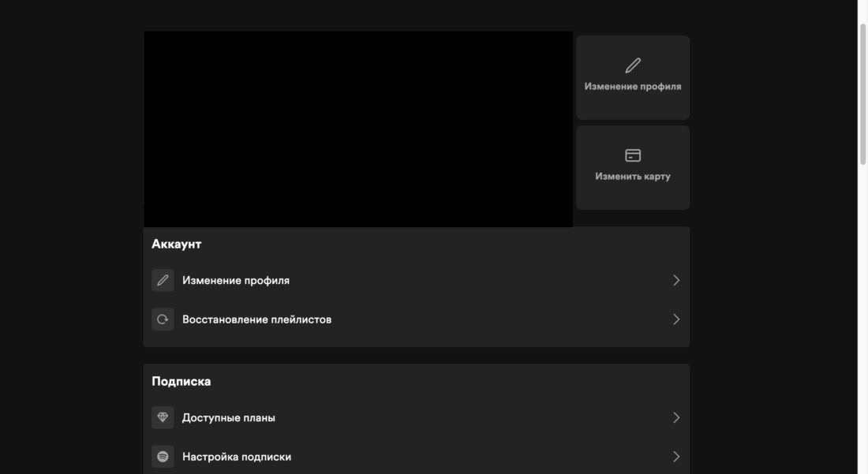Click the restore arrow icon beside Восстановление плейлистов

click(163, 319)
